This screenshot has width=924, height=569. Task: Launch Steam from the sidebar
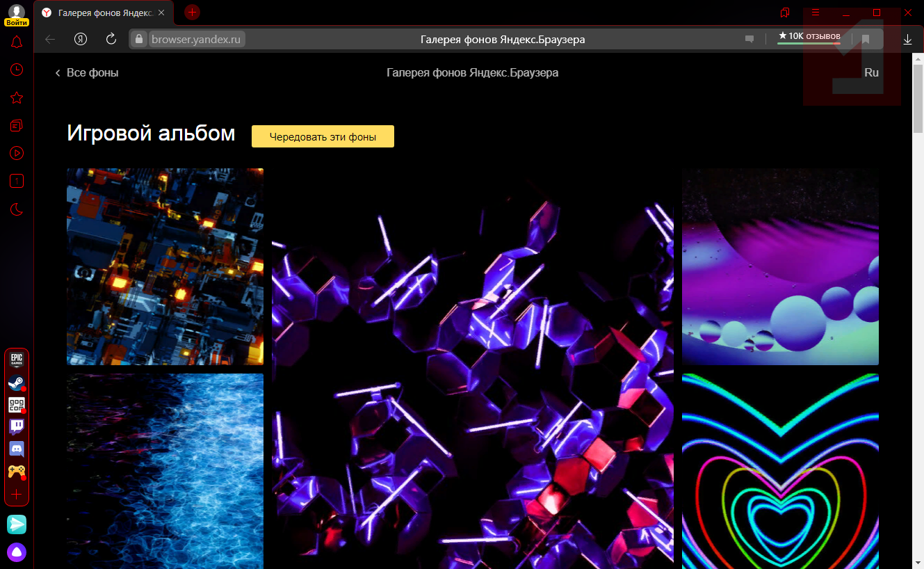[x=16, y=383]
